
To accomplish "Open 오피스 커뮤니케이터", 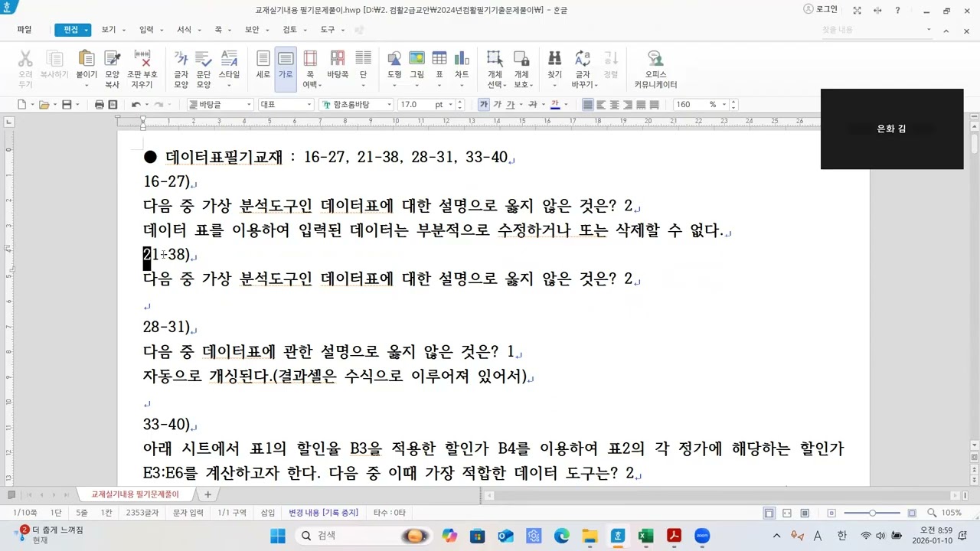I will 655,69.
